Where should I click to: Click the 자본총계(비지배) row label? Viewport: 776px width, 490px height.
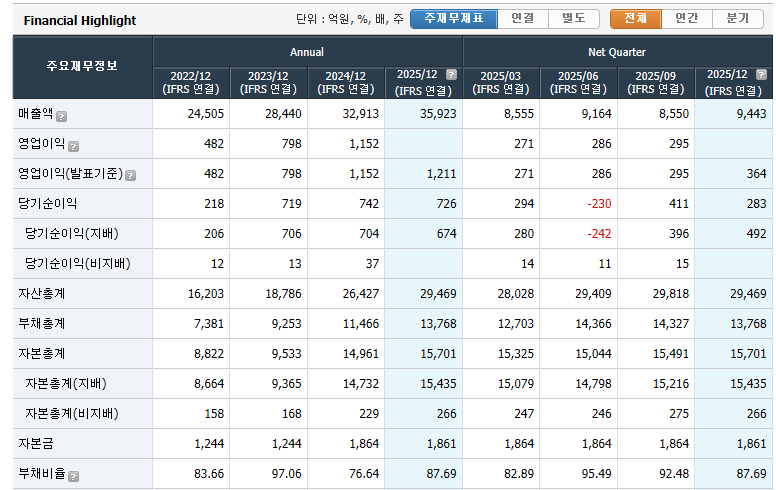[72, 414]
